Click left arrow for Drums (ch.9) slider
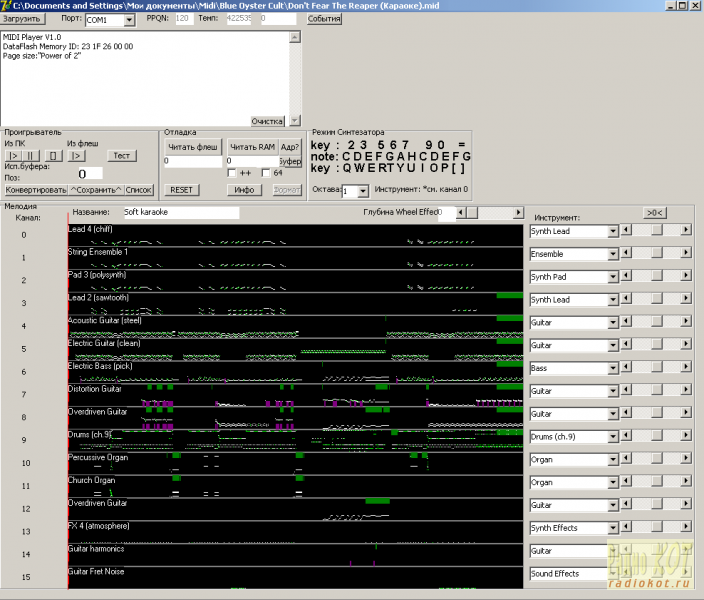Screen dimensions: 704x600 coord(626,436)
